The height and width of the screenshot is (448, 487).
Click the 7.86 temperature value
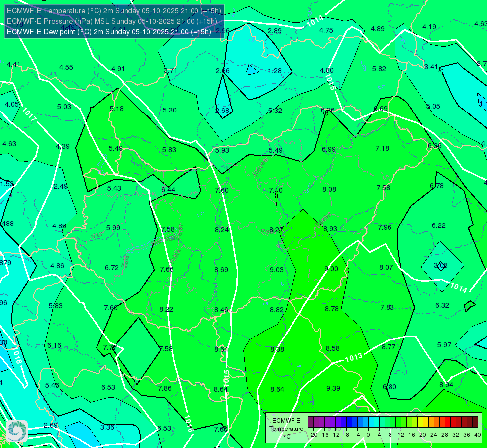[x=165, y=388]
